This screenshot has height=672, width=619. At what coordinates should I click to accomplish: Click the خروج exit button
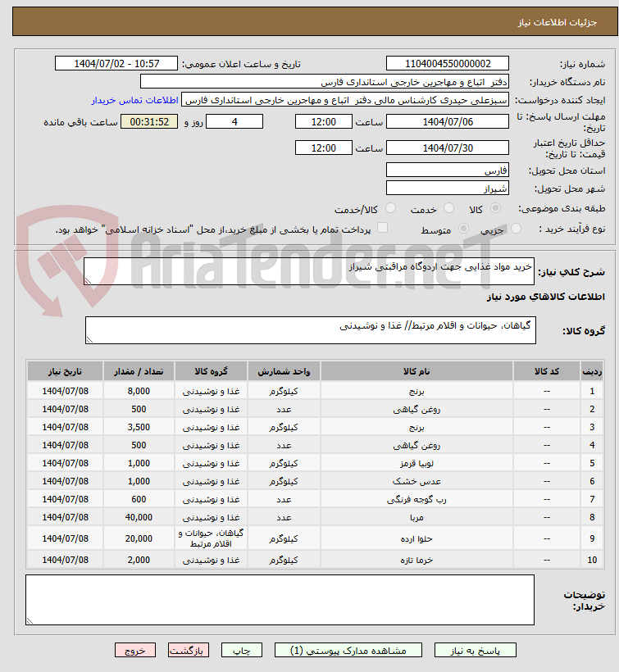[x=135, y=650]
